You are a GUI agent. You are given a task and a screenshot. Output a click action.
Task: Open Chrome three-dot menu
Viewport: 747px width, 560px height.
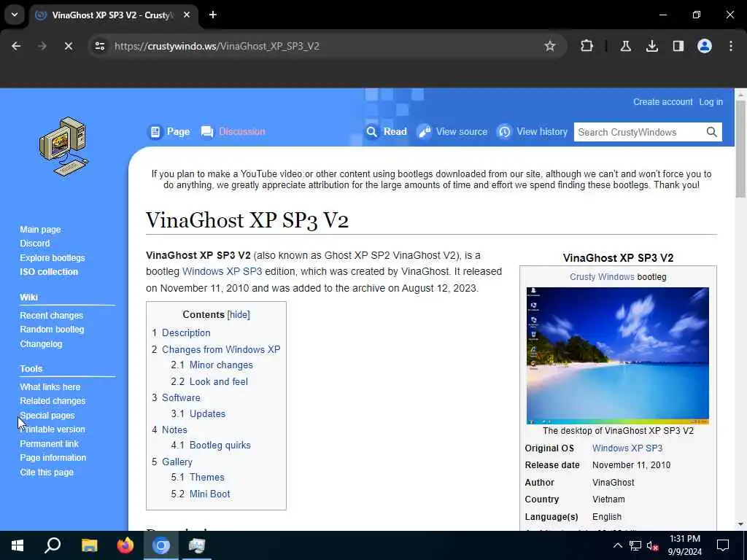731,46
